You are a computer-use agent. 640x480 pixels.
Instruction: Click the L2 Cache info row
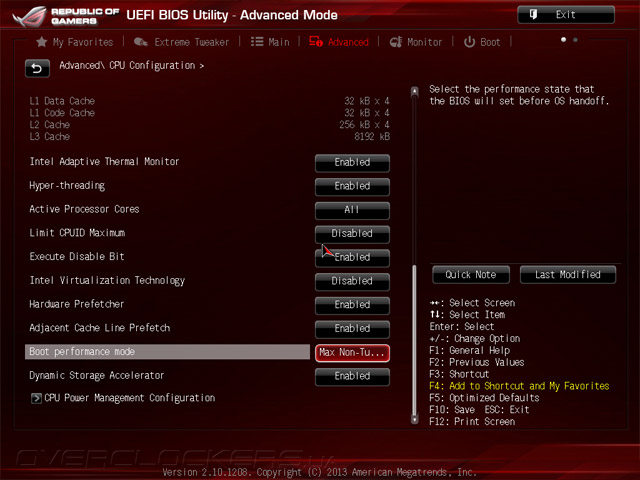209,125
